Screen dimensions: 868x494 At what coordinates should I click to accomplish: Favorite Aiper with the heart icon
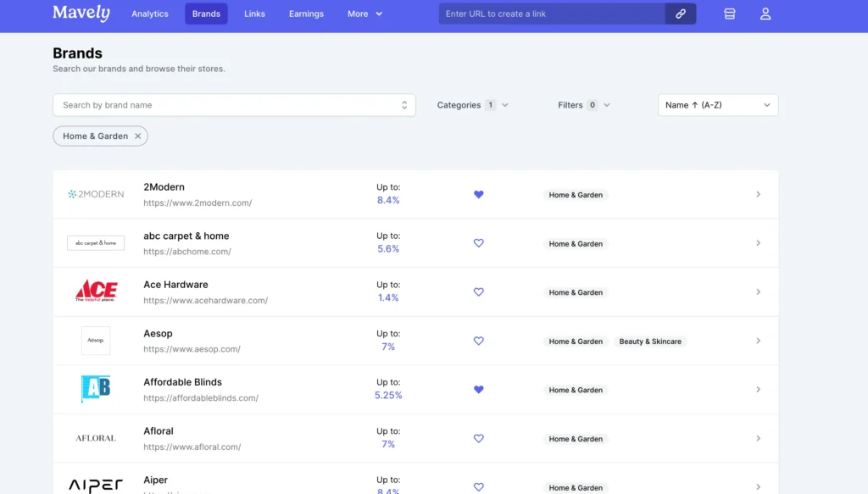pos(479,487)
